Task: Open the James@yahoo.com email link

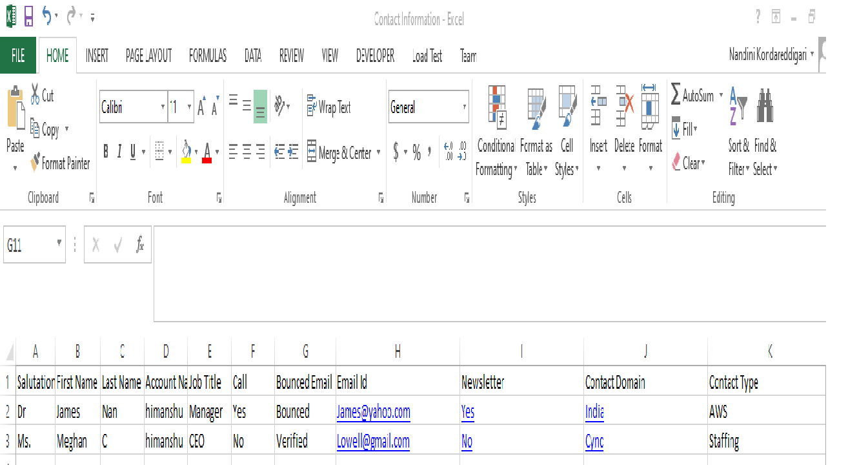Action: (373, 412)
